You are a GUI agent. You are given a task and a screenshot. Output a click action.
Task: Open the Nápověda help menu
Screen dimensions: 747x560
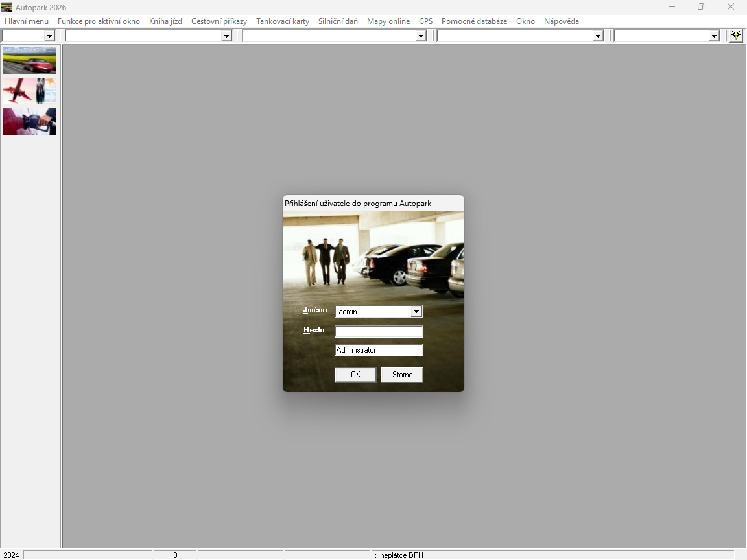tap(561, 21)
